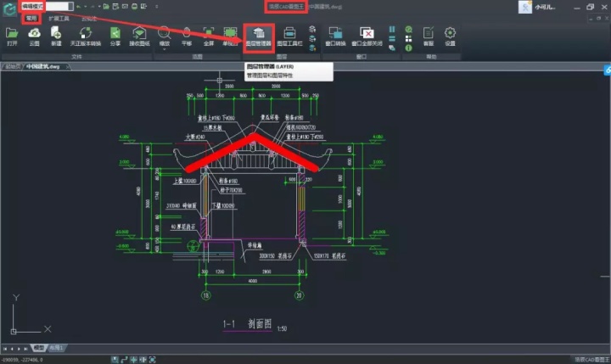Toggle the crosshair snap status icon
This screenshot has height=364, width=611.
tap(134, 359)
